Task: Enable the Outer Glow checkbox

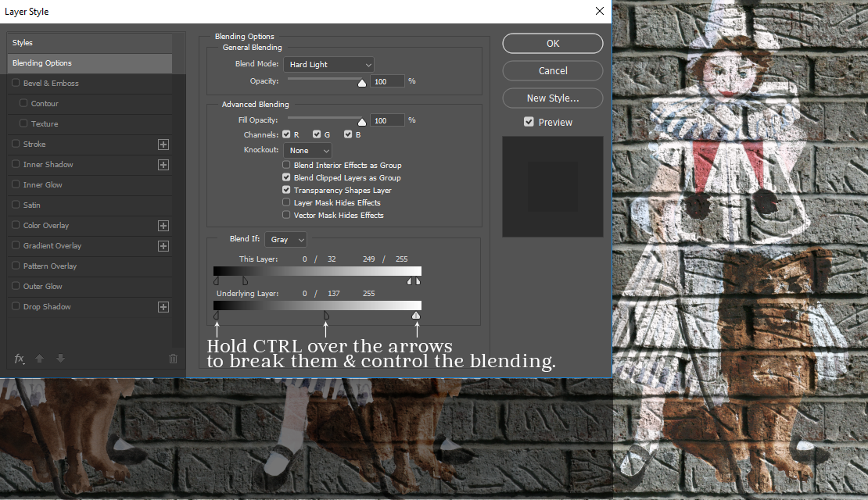Action: [16, 286]
